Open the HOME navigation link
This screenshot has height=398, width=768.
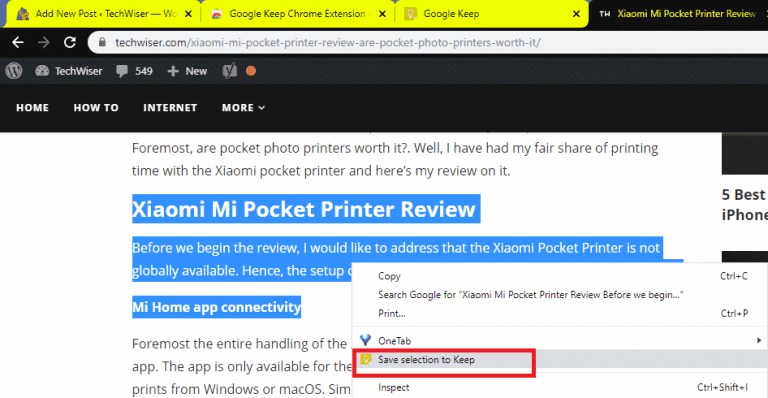[x=32, y=108]
